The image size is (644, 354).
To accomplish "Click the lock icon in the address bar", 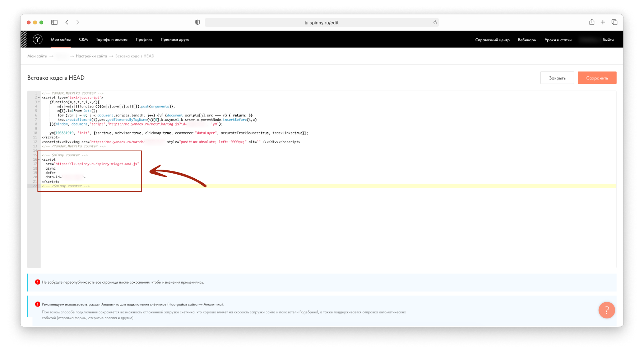I will [306, 23].
